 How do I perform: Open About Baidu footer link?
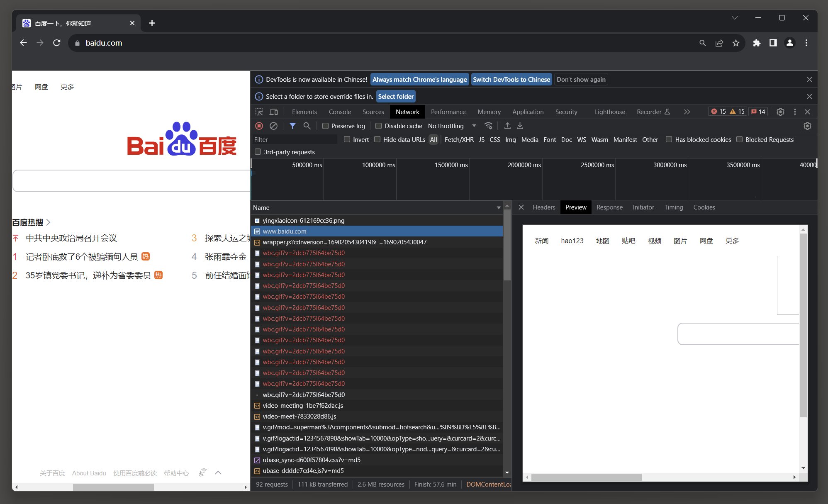[89, 473]
